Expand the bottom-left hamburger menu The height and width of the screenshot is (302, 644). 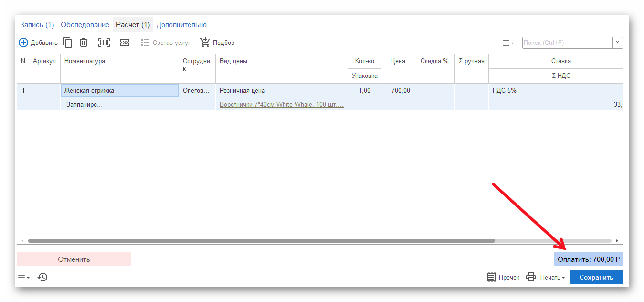pyautogui.click(x=23, y=278)
